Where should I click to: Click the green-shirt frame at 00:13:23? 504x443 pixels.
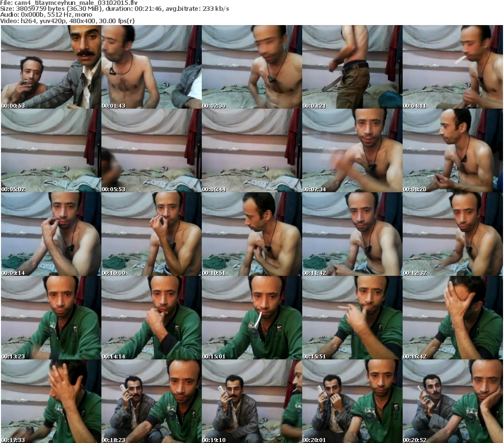click(51, 318)
